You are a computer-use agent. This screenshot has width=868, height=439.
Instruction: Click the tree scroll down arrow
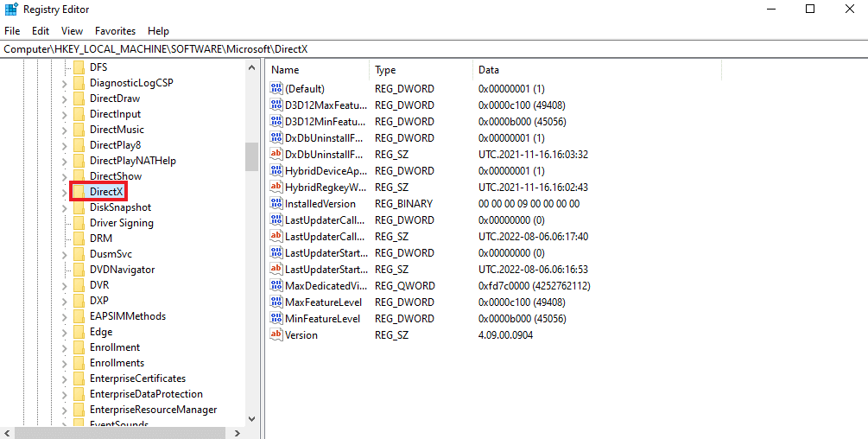click(252, 419)
